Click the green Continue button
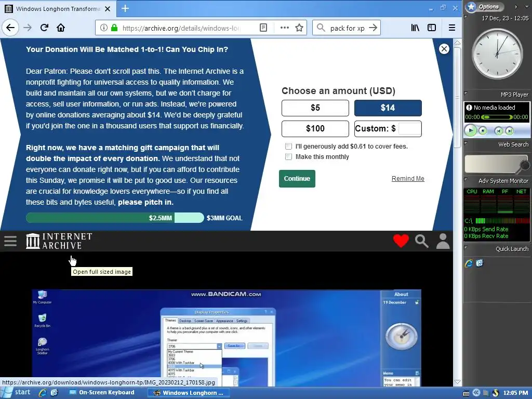Viewport: 532px width, 399px height. pos(297,179)
